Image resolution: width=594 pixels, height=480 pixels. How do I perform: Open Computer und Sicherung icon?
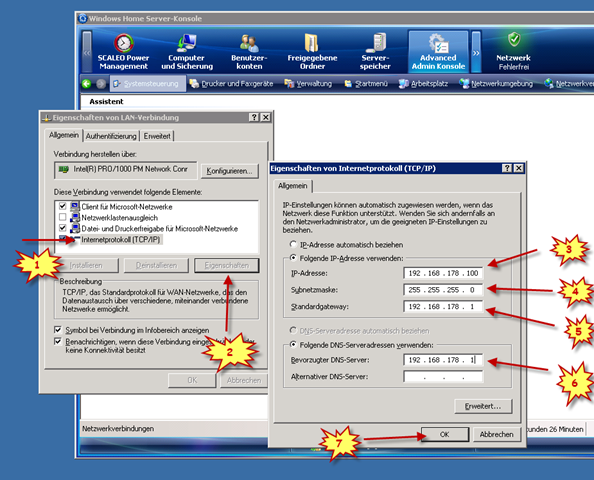pos(186,43)
